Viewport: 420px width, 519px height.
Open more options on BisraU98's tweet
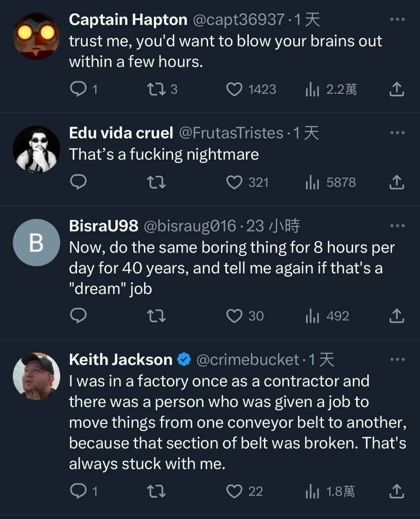click(397, 226)
